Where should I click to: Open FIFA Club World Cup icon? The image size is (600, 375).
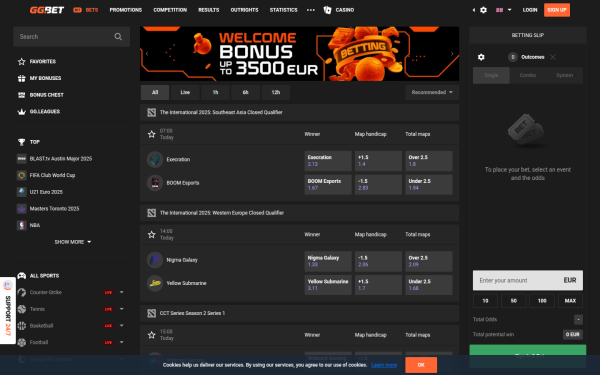pos(21,175)
